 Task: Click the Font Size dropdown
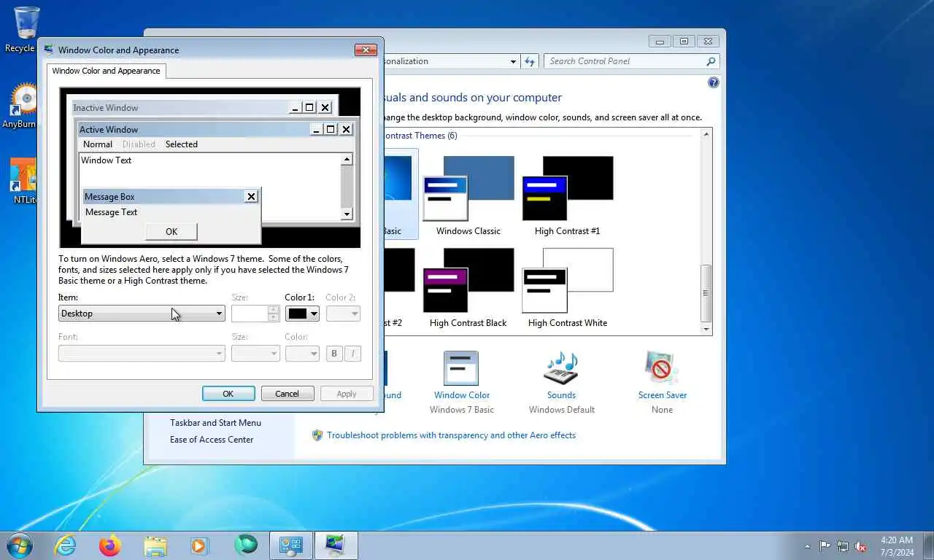pyautogui.click(x=255, y=354)
